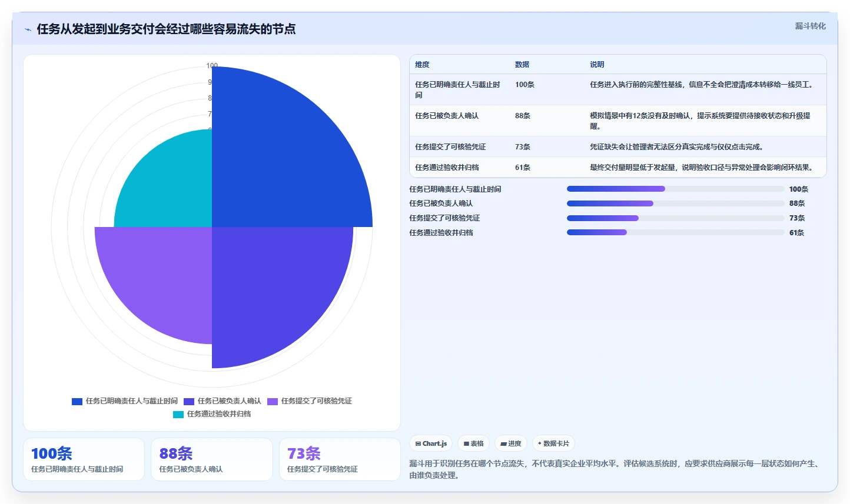The image size is (850, 504).
Task: Click the 61条 table value
Action: [523, 168]
